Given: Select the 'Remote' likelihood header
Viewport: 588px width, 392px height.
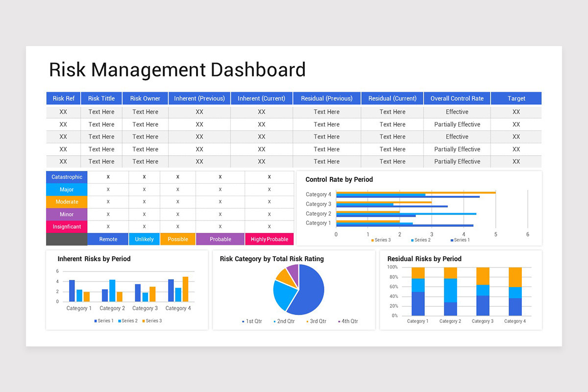Looking at the screenshot, I should click(x=107, y=239).
